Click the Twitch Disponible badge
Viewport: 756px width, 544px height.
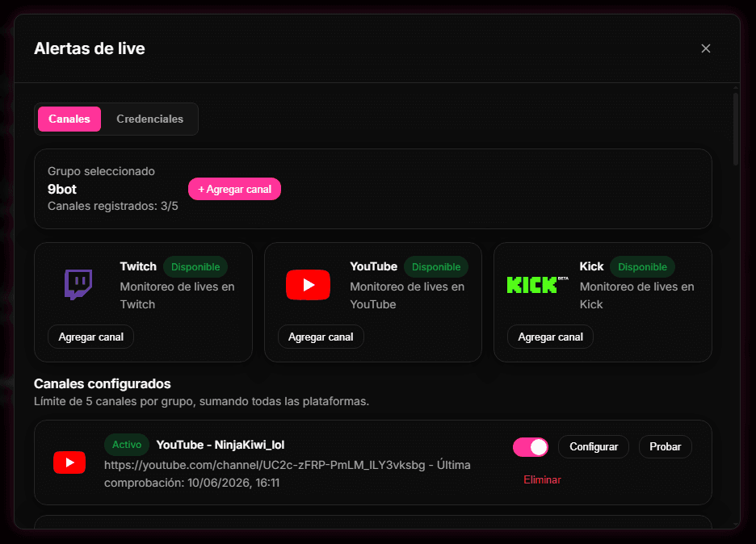pyautogui.click(x=195, y=267)
